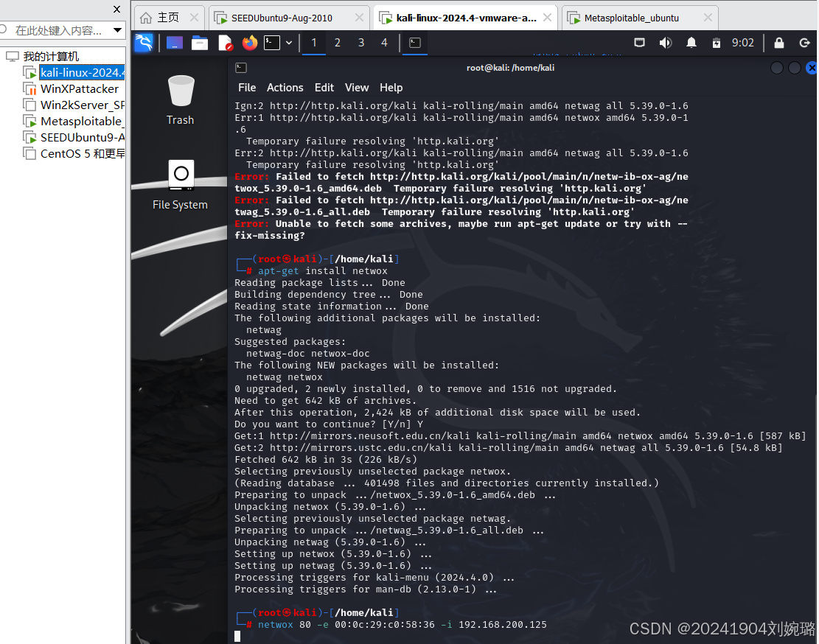Viewport: 819px width, 644px height.
Task: Click the 9:02 panel clock
Action: pyautogui.click(x=743, y=43)
